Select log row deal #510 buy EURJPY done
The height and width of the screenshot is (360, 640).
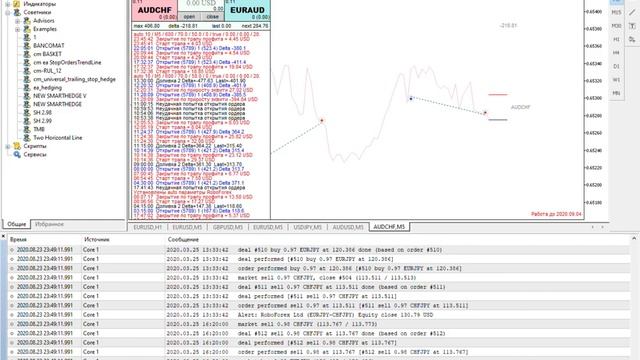(318, 250)
